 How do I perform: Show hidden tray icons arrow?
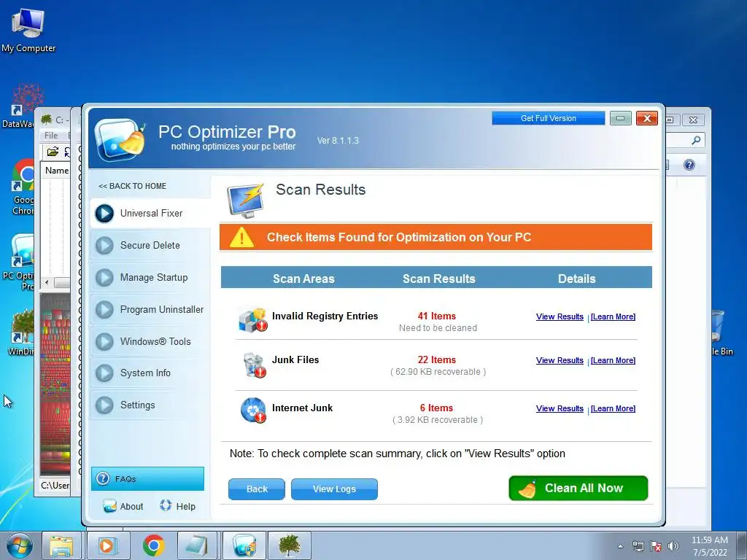click(x=620, y=546)
